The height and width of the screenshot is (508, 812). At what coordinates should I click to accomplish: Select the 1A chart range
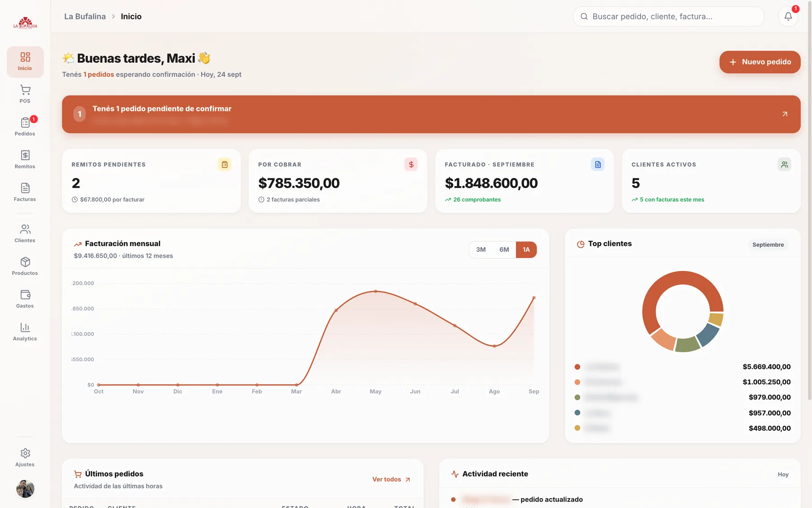pyautogui.click(x=526, y=250)
